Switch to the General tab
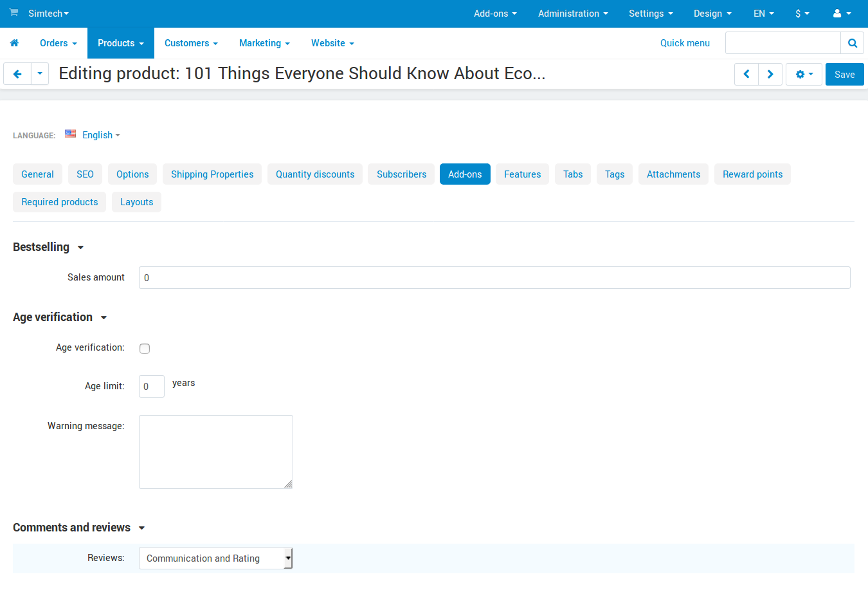 click(x=37, y=174)
